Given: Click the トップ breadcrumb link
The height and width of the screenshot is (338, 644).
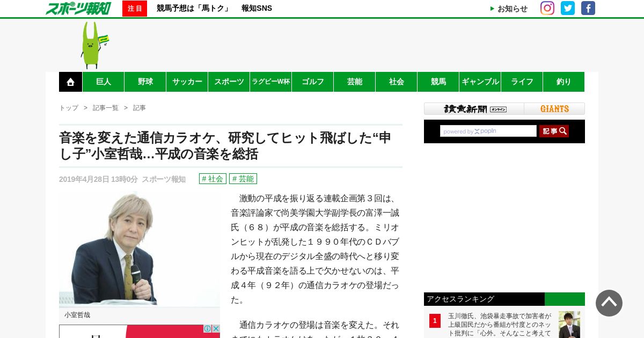Looking at the screenshot, I should pyautogui.click(x=69, y=108).
